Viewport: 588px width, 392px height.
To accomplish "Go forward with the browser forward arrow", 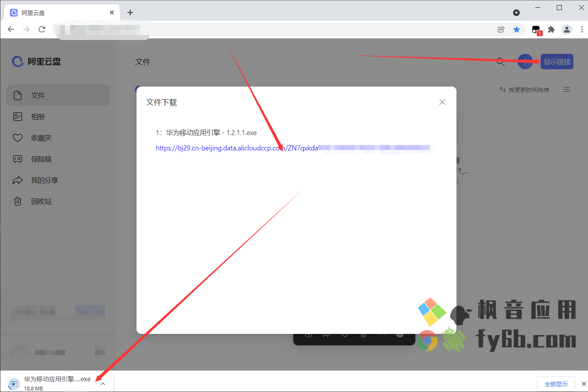I will tap(26, 29).
